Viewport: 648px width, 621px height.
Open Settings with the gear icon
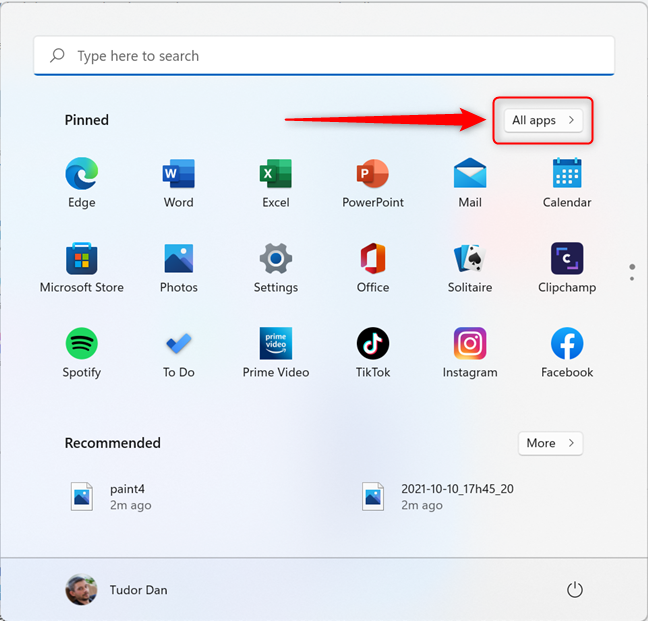276,268
